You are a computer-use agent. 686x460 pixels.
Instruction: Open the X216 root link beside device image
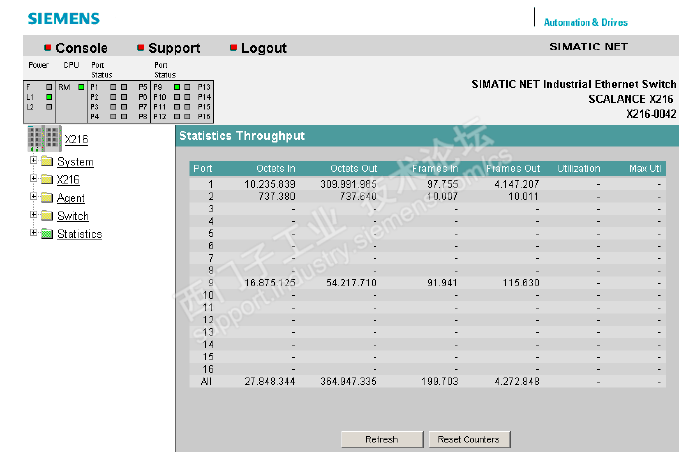click(76, 139)
